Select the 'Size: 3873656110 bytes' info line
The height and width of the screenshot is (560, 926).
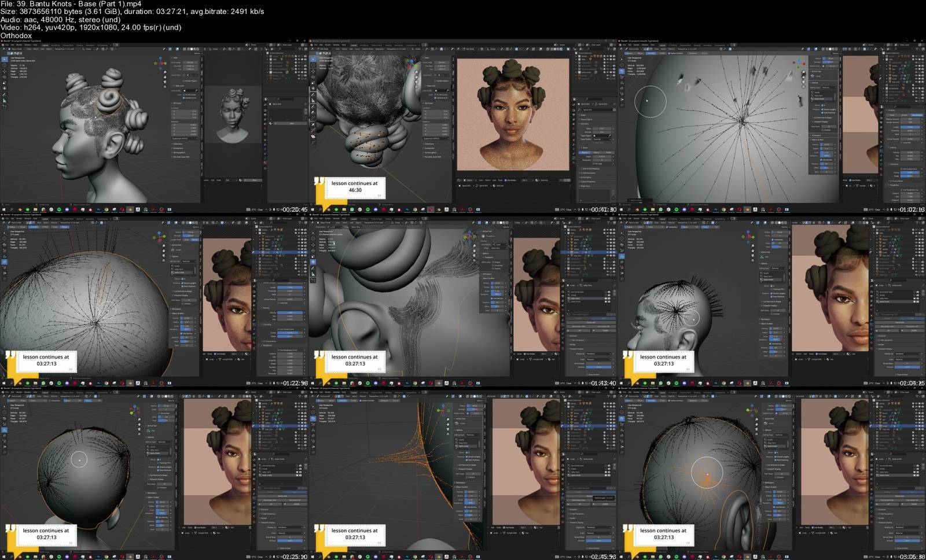point(132,12)
